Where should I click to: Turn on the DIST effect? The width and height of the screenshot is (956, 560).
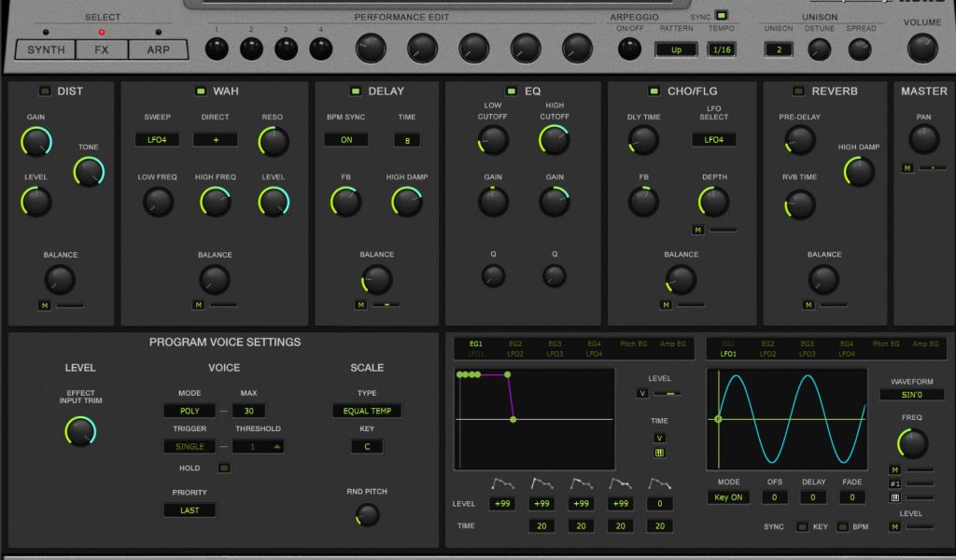(x=44, y=91)
